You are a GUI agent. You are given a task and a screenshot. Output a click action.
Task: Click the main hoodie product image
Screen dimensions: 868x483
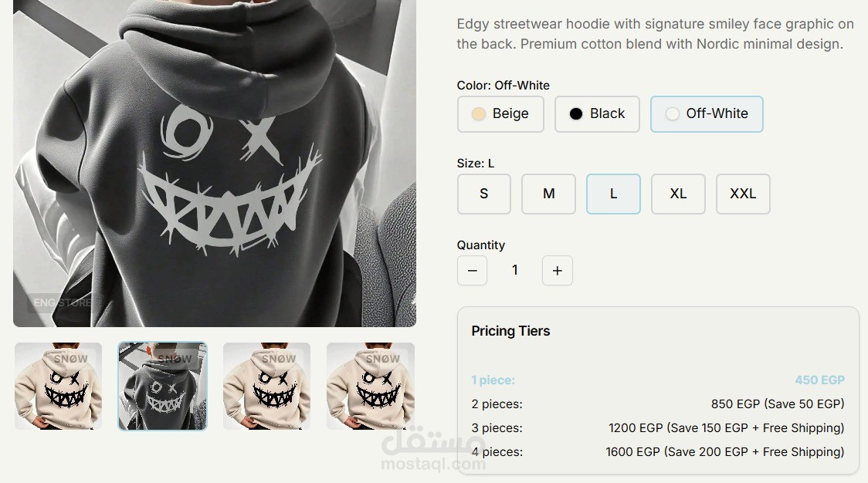(215, 164)
